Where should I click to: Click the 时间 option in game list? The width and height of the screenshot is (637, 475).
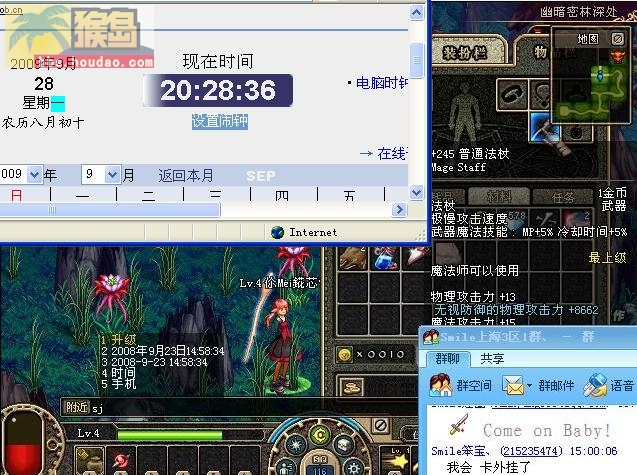click(124, 373)
